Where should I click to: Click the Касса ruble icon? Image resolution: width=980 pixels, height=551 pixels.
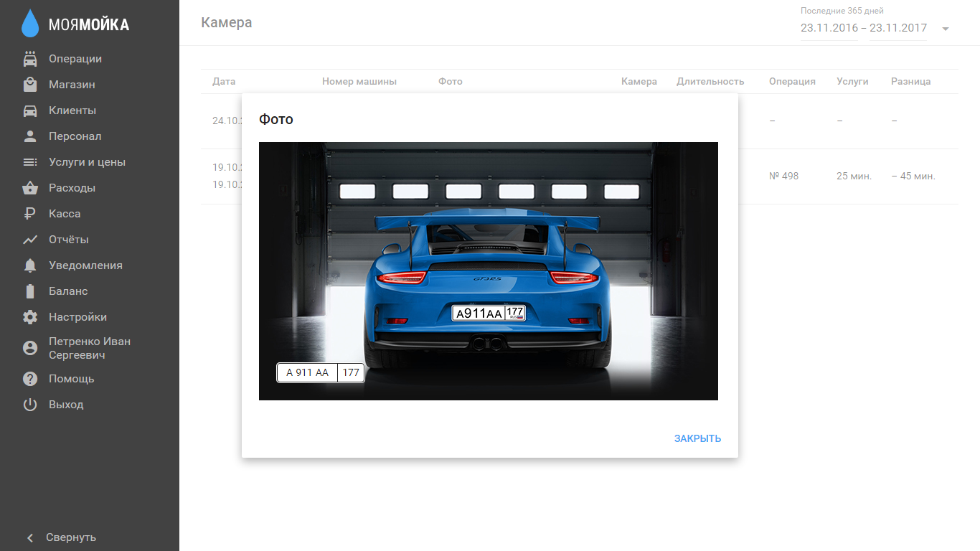click(30, 214)
